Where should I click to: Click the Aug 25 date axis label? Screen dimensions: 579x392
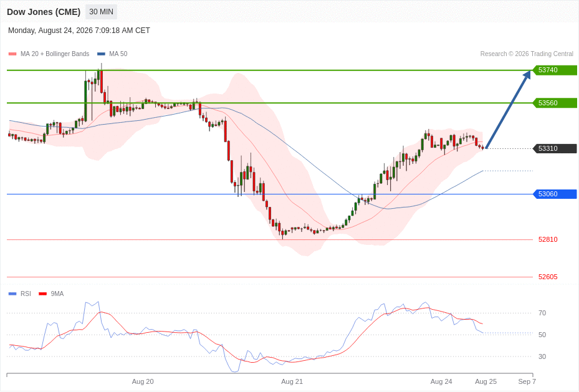pos(486,381)
